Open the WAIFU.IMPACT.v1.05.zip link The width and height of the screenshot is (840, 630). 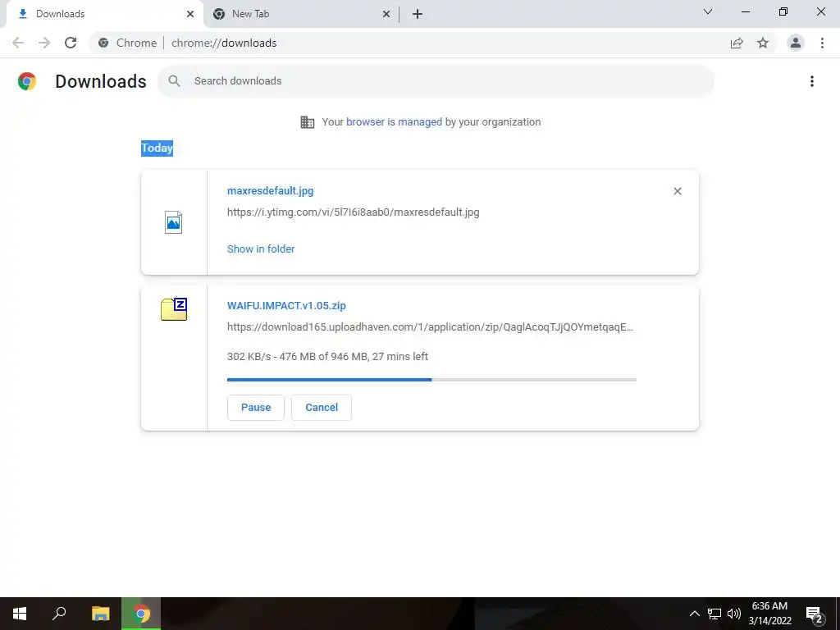(x=286, y=305)
